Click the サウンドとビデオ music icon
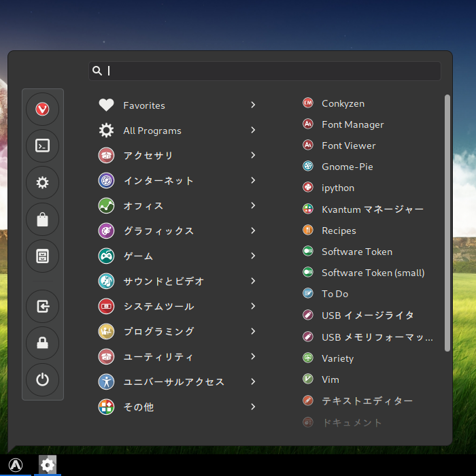Screen dimensions: 476x476 [x=106, y=281]
